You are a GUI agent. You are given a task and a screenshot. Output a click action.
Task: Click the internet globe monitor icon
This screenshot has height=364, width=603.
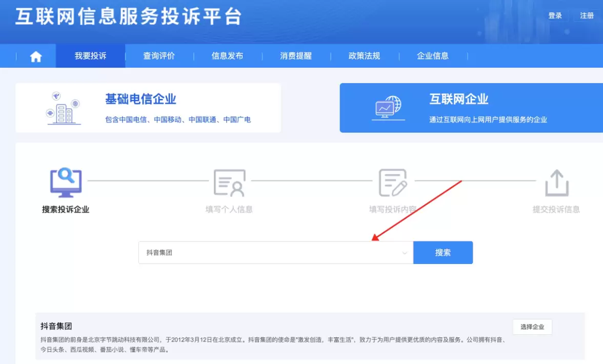pyautogui.click(x=388, y=108)
